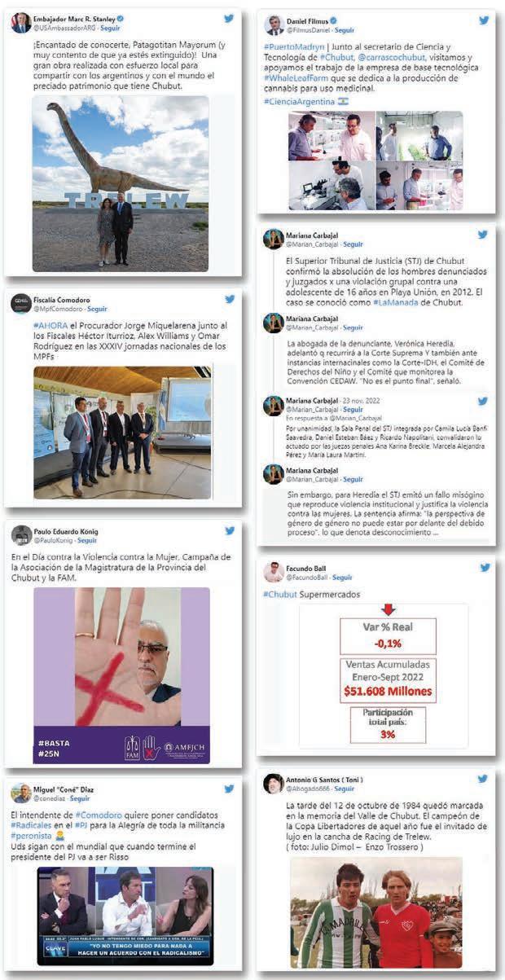505x980 pixels.
Task: Open #Radicales hashtag in Coné Díaz tweet
Action: pyautogui.click(x=29, y=824)
